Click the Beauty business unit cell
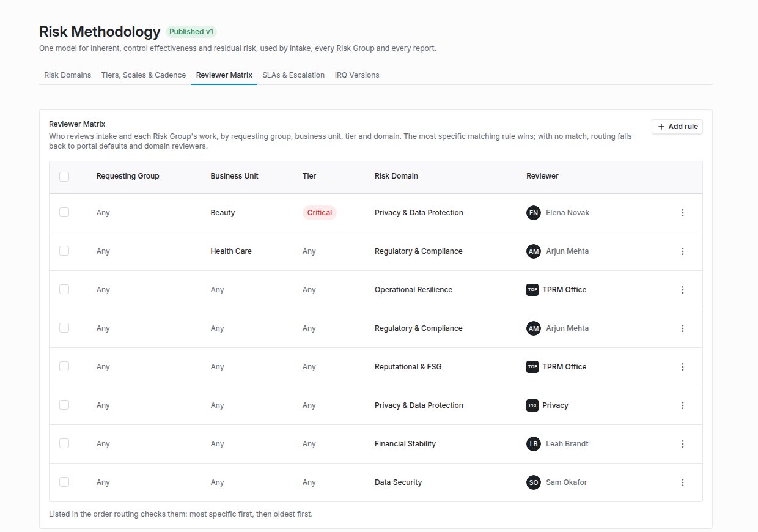 click(223, 213)
